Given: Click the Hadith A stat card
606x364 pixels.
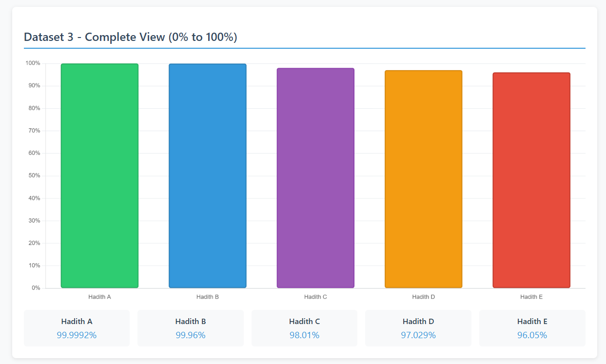Looking at the screenshot, I should 77,328.
